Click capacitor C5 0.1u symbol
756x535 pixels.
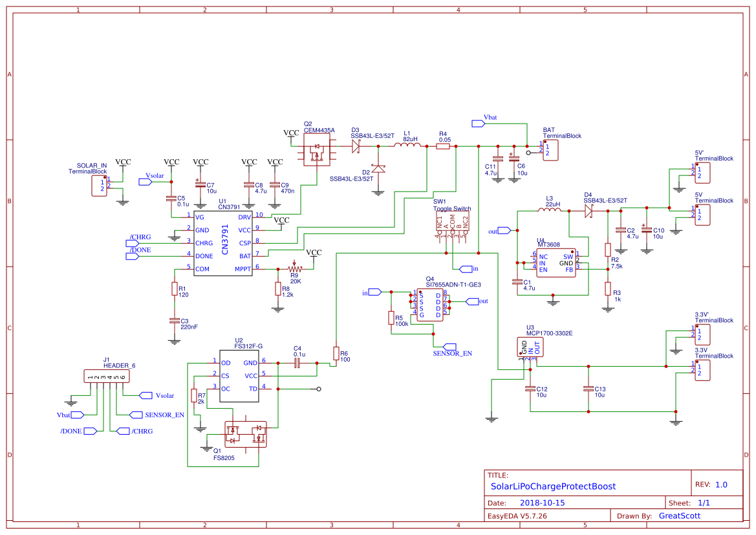coord(171,198)
